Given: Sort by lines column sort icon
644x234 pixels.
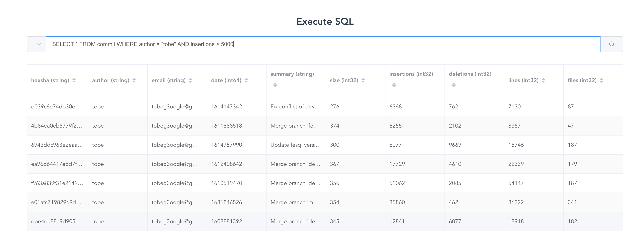Looking at the screenshot, I should tap(543, 80).
